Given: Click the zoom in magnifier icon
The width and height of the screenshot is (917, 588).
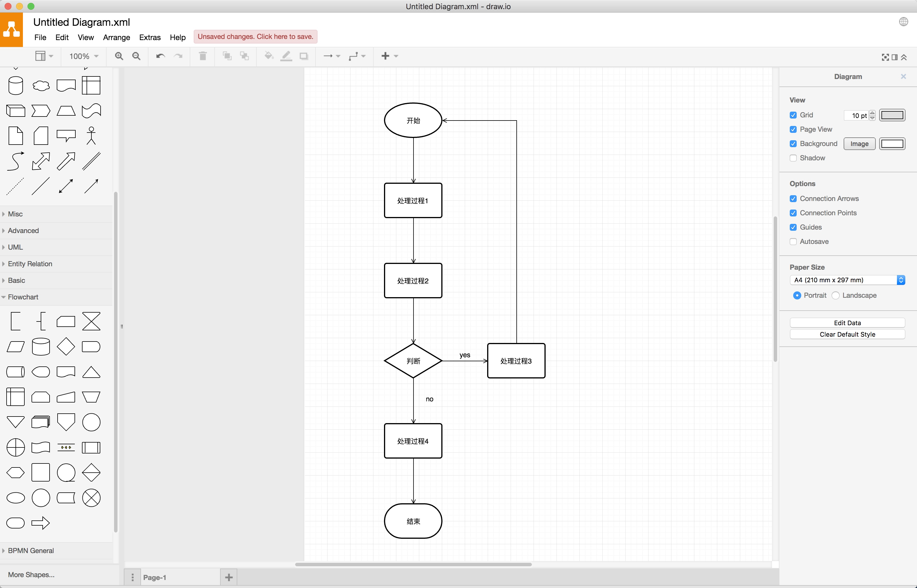Looking at the screenshot, I should coord(119,56).
